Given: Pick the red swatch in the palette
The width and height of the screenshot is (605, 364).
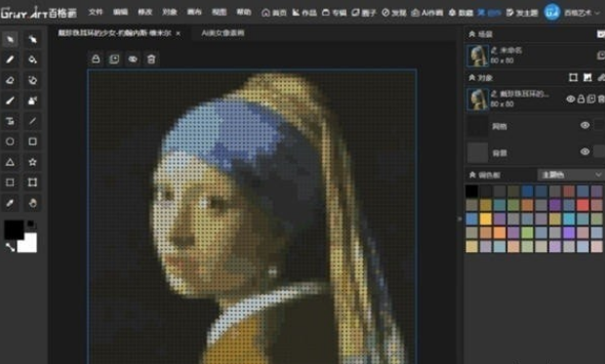Looking at the screenshot, I should [x=583, y=205].
